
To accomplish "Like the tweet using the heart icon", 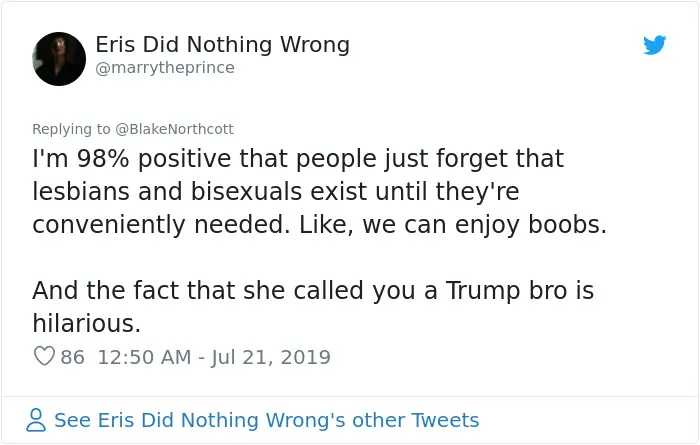I will pyautogui.click(x=44, y=356).
